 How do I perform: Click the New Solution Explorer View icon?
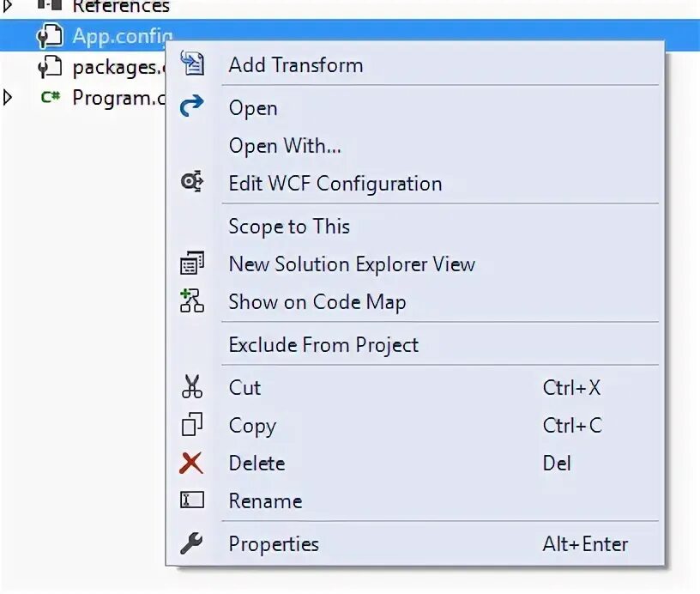point(192,263)
